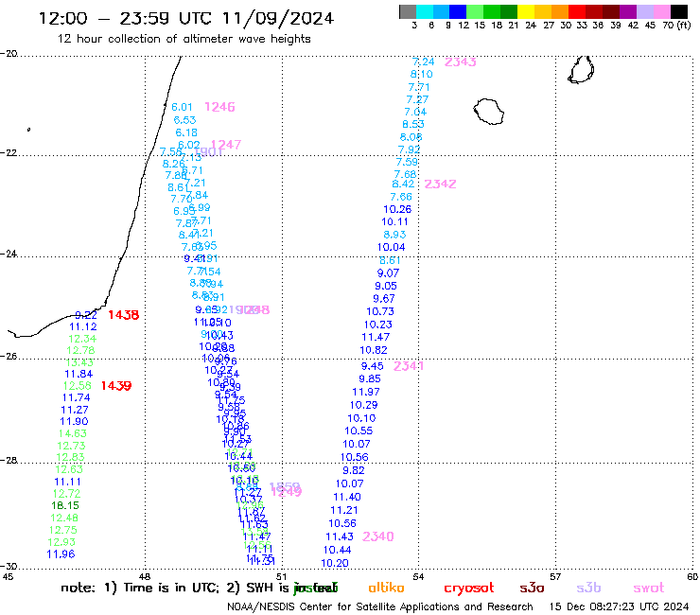Select the wave height value '6.01'
The width and height of the screenshot is (700, 615).
point(182,107)
